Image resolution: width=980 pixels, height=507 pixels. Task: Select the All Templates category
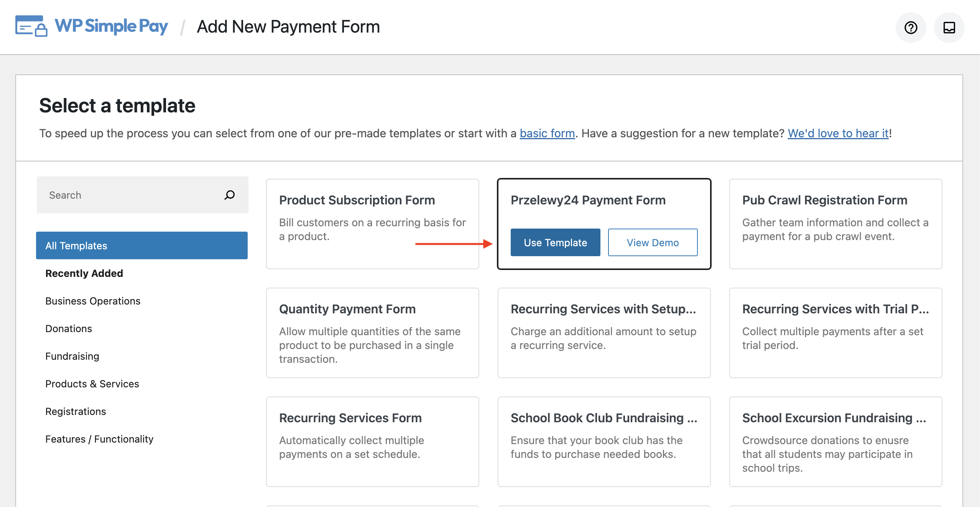click(x=141, y=245)
